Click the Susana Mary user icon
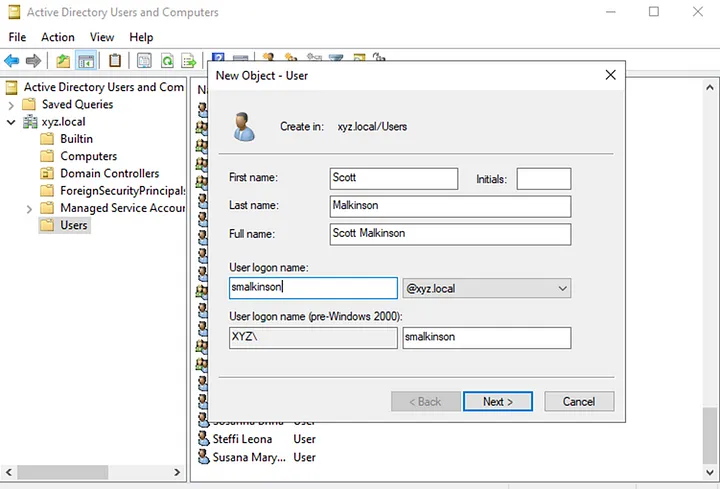 click(203, 457)
